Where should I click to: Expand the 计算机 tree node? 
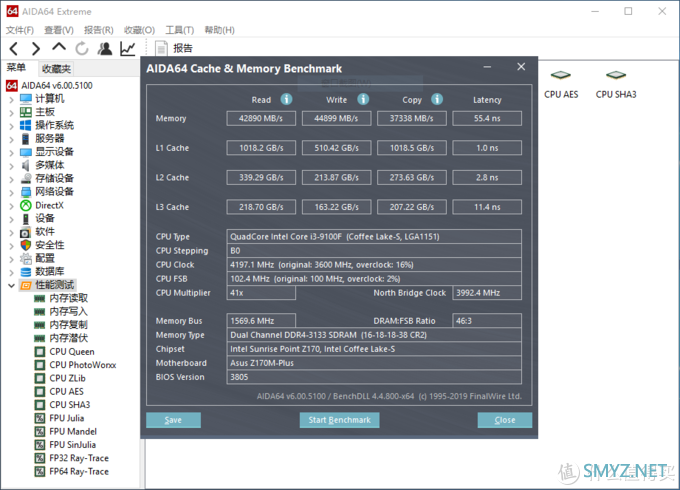(x=11, y=99)
